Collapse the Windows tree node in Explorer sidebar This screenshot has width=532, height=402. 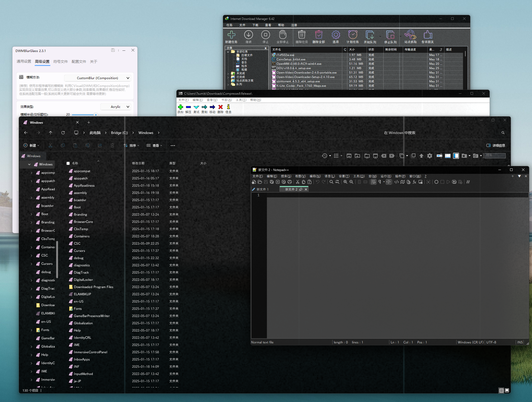pos(29,164)
